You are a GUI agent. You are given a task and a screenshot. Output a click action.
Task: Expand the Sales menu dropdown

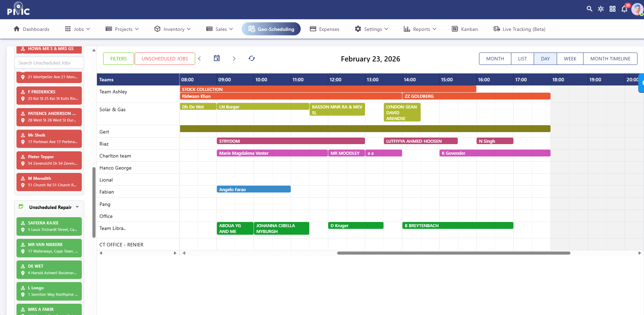[231, 29]
